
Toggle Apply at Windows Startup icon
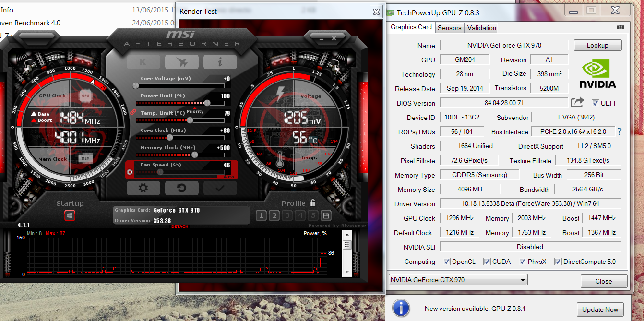(70, 216)
